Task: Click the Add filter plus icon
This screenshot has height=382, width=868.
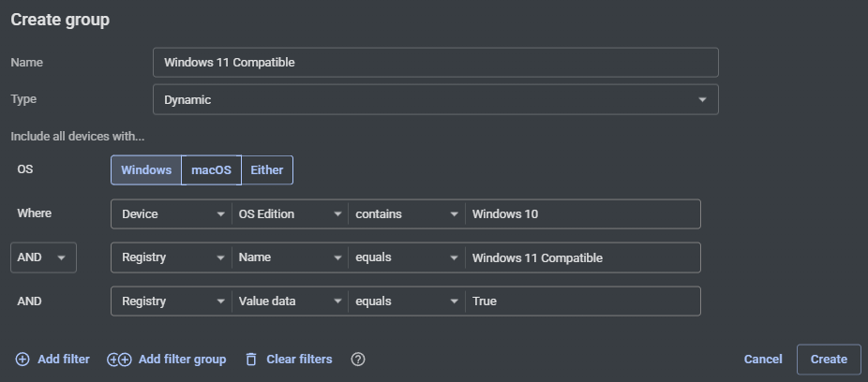Action: 22,360
